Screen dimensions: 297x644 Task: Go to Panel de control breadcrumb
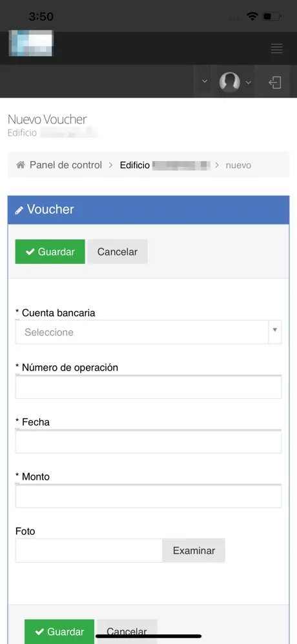66,165
